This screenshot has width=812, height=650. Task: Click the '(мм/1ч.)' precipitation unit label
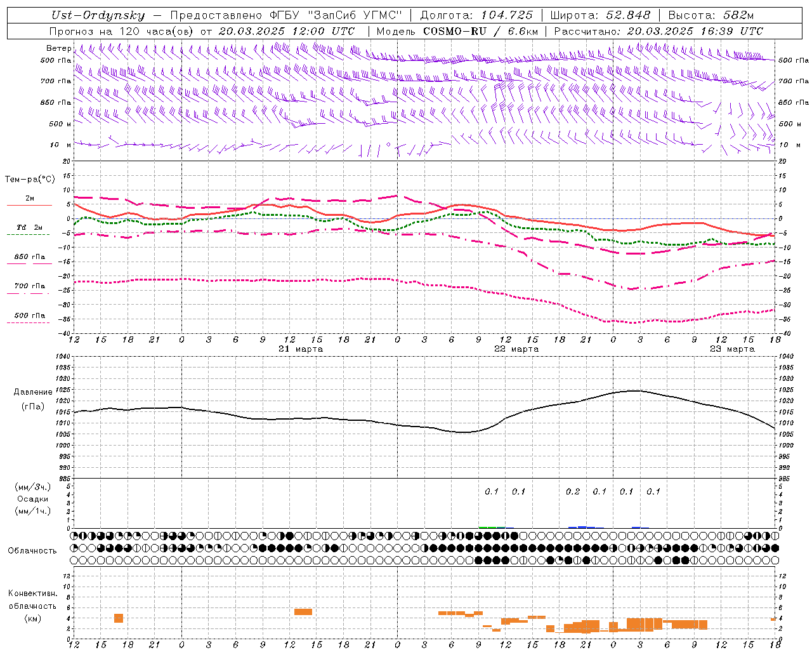(33, 511)
